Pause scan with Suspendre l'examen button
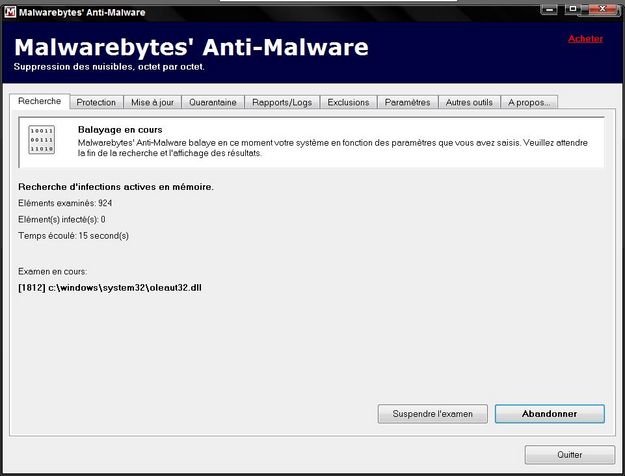Viewport: 625px width, 476px height. click(x=432, y=414)
